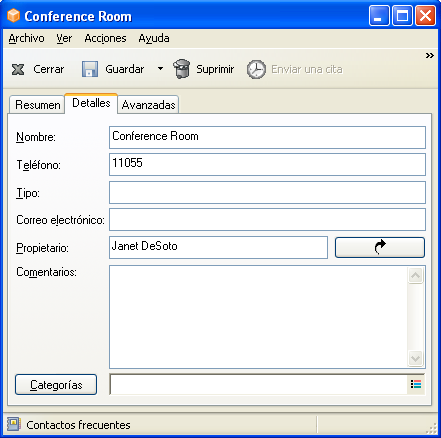Click the owner change arrow button

380,247
